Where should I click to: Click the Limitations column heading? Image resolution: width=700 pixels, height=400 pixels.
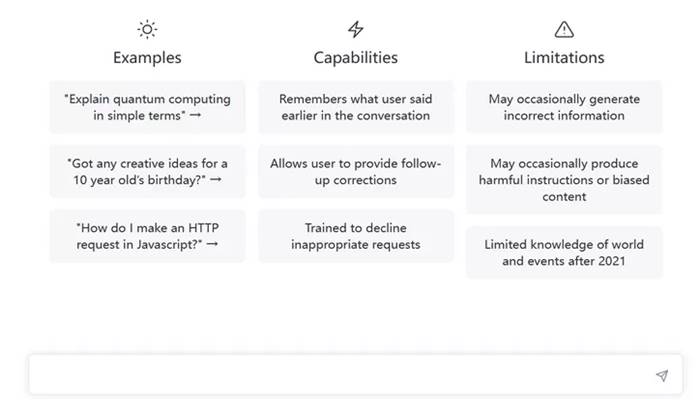(x=564, y=58)
